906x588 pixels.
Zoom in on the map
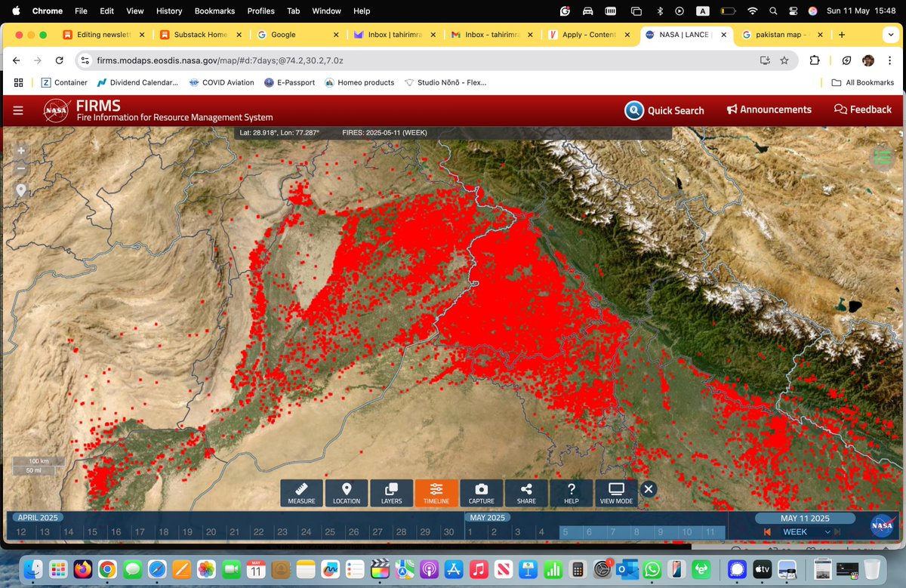[x=21, y=150]
